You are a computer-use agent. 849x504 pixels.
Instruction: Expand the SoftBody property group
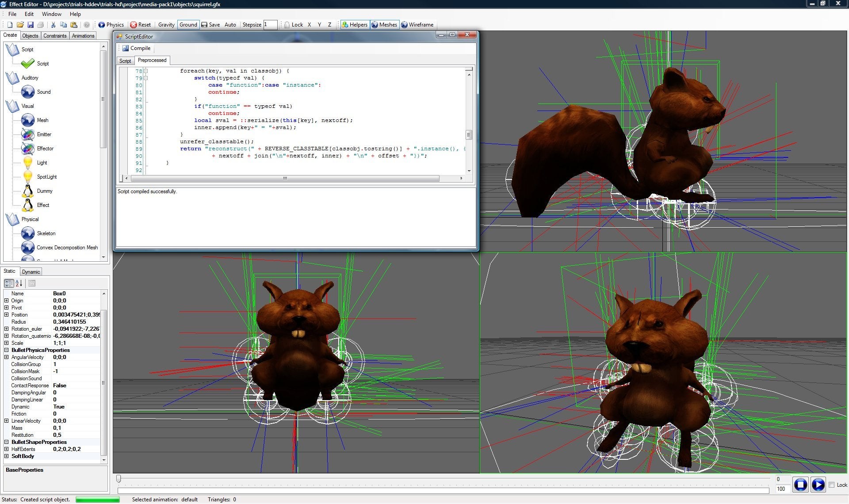coord(7,456)
